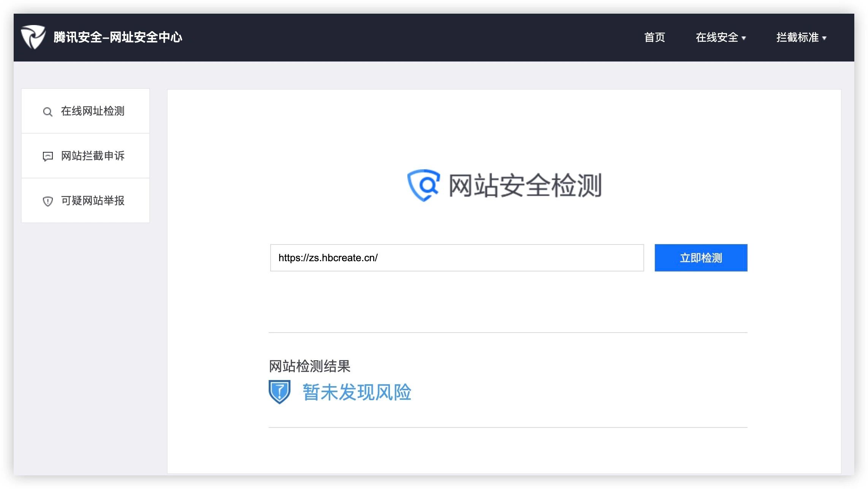The width and height of the screenshot is (868, 489).
Task: Click the URL input field
Action: (x=456, y=258)
